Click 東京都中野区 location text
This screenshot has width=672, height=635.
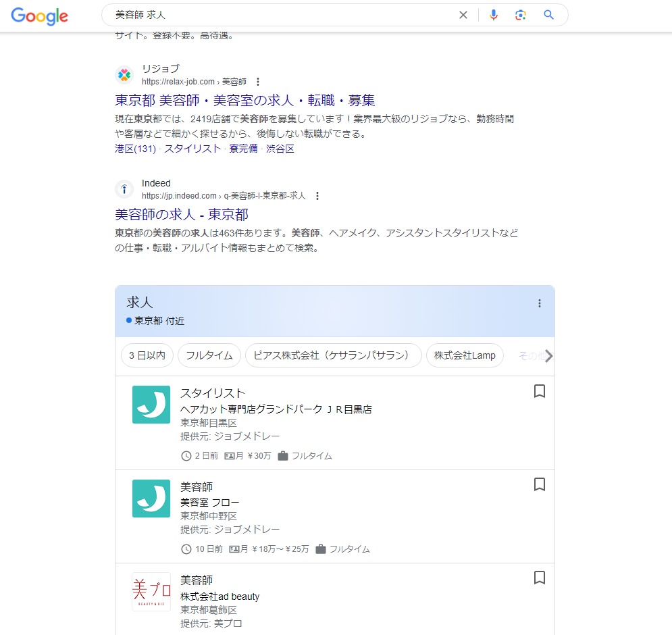coord(209,516)
